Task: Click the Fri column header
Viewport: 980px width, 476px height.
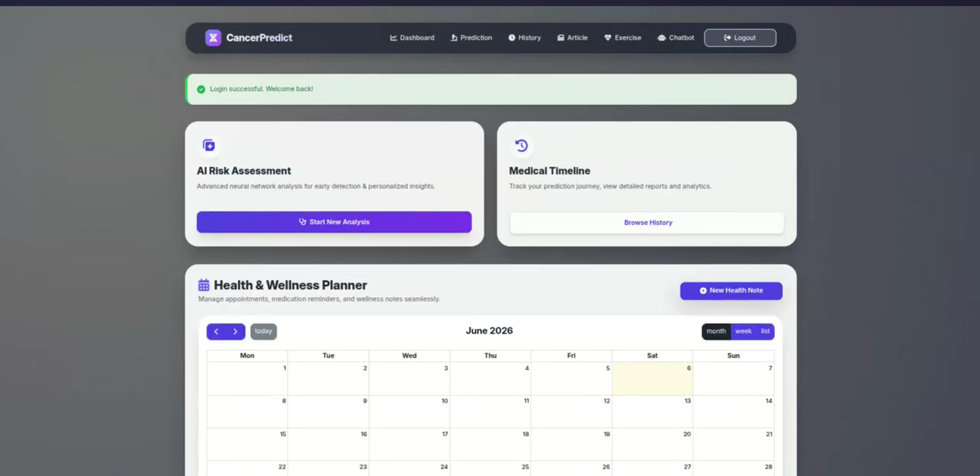Action: point(571,356)
